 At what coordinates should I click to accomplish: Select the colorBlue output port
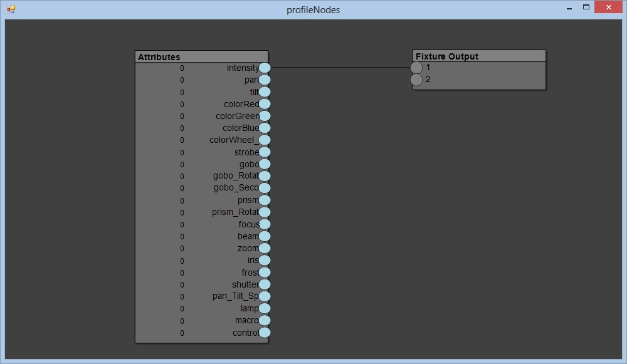[265, 128]
